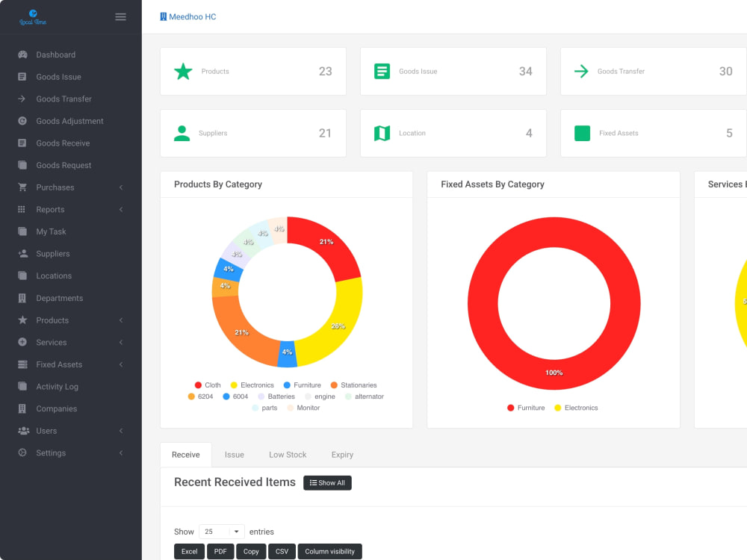The image size is (747, 560).
Task: Click the Goods Issue sidebar icon
Action: coord(22,77)
